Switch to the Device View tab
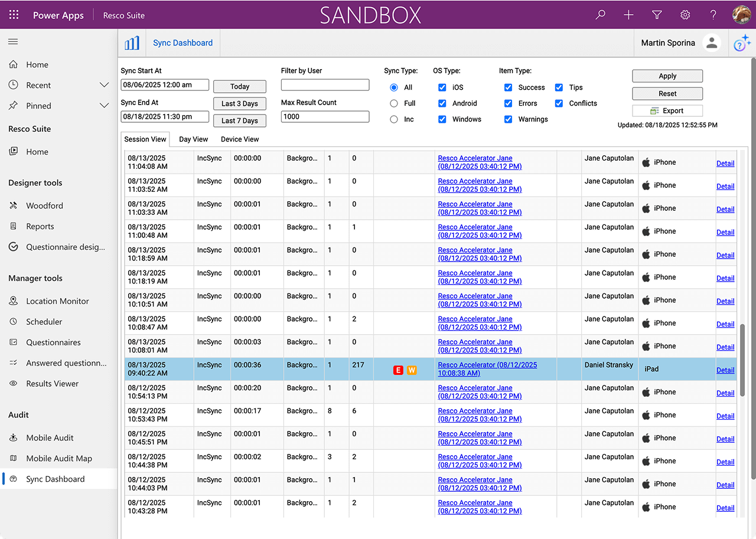Viewport: 756px width, 539px height. pyautogui.click(x=240, y=139)
